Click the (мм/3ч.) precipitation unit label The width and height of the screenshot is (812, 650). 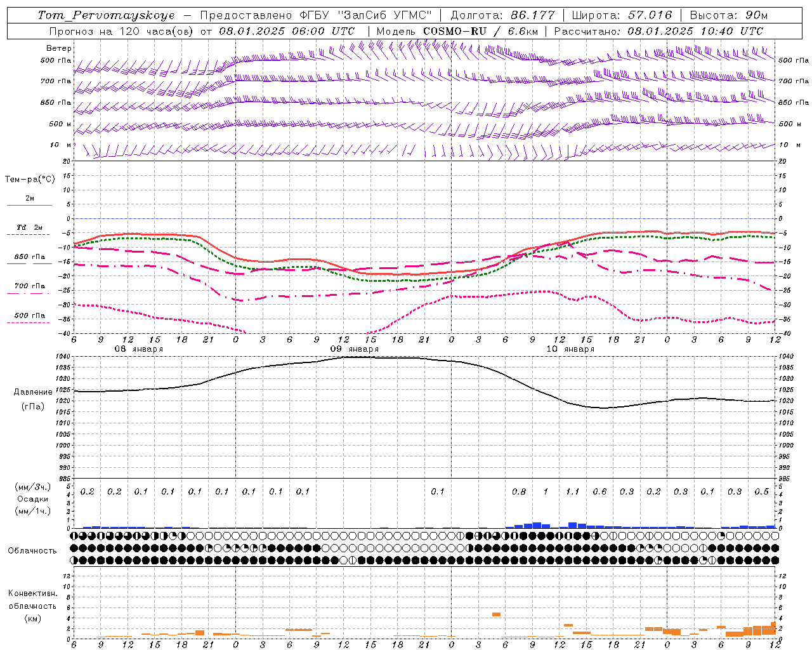pos(32,487)
